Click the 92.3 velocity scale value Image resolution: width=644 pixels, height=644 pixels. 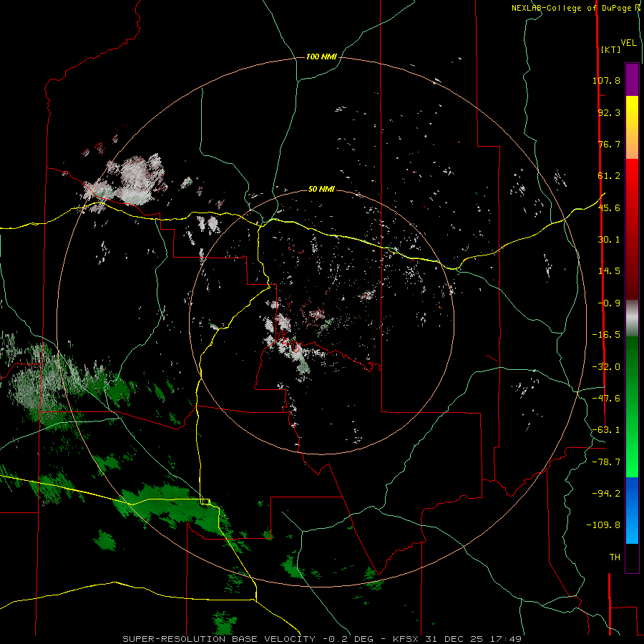coord(609,112)
